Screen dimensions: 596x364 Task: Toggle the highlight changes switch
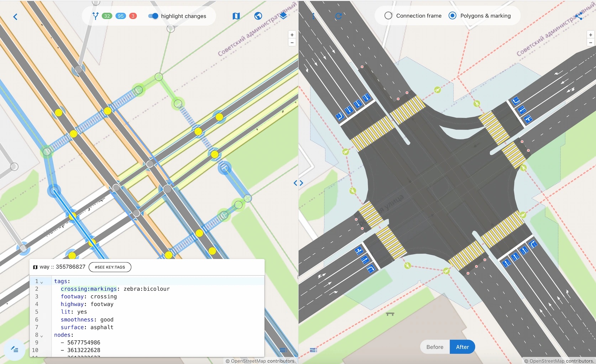click(x=153, y=16)
